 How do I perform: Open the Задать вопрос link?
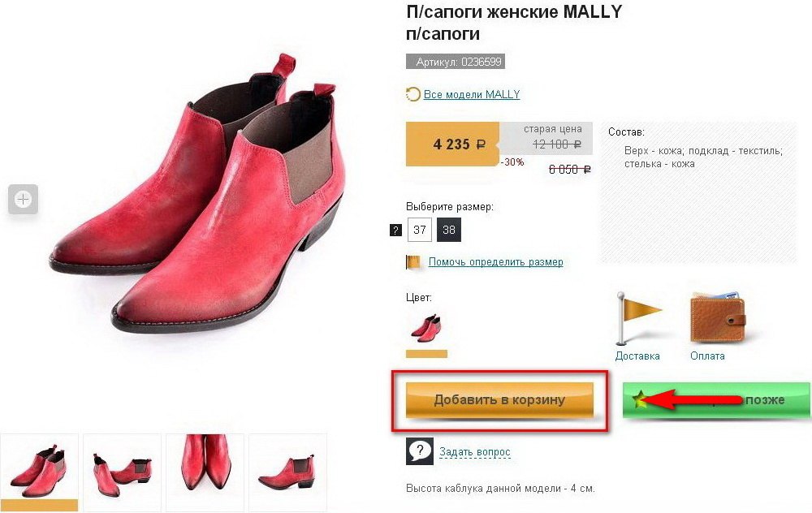[x=475, y=452]
